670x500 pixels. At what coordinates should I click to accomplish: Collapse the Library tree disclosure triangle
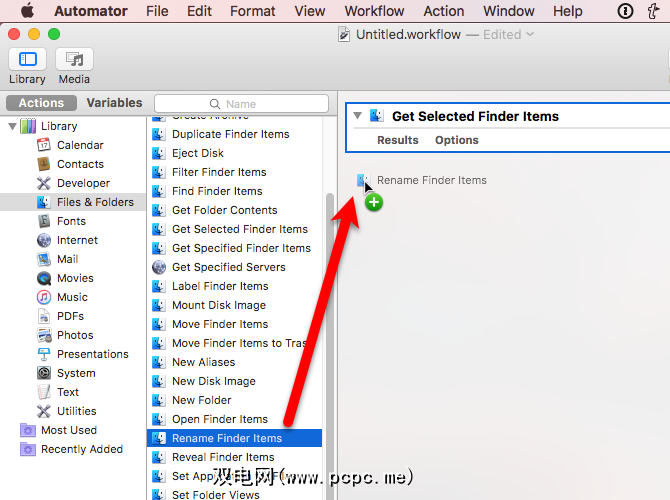(x=13, y=126)
